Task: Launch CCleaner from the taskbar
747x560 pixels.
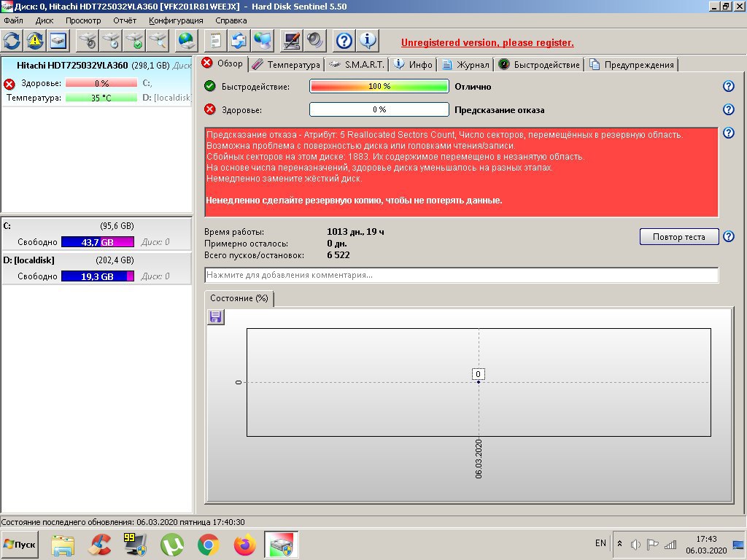Action: pos(99,544)
